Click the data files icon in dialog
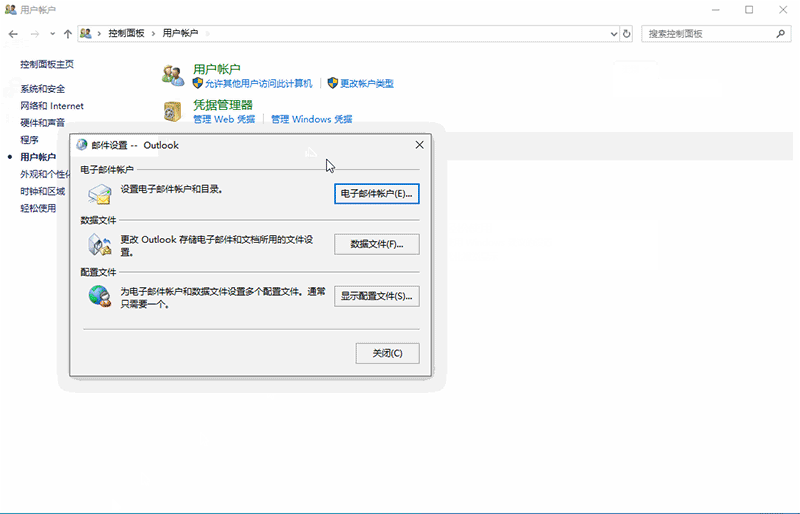Image resolution: width=800 pixels, height=514 pixels. click(100, 244)
